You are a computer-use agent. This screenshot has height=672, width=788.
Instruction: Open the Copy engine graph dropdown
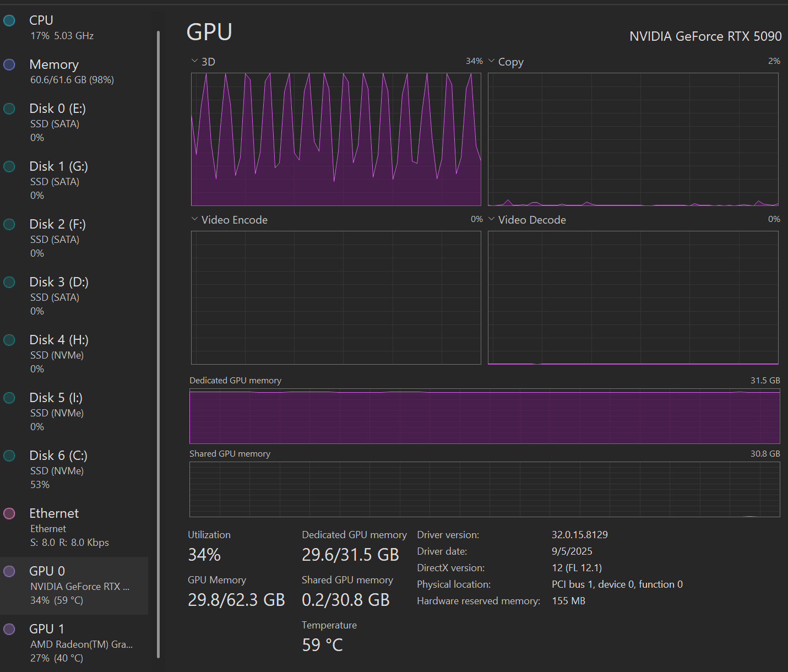pos(492,61)
